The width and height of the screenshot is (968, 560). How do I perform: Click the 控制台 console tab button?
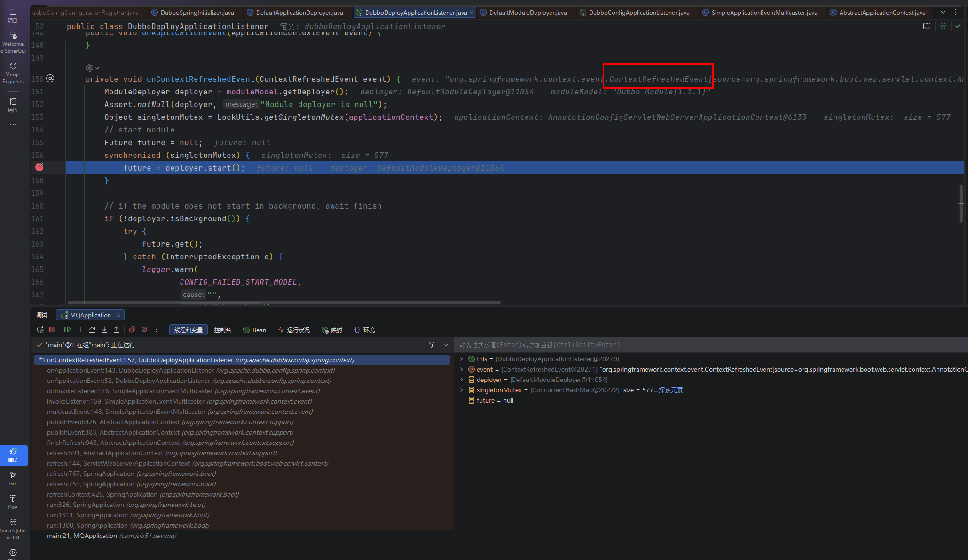pyautogui.click(x=222, y=330)
